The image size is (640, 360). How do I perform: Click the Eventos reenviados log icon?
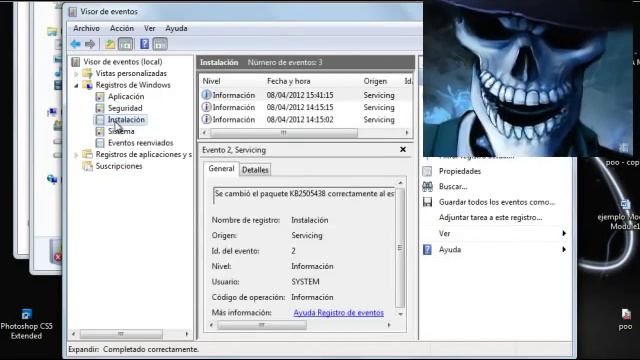click(100, 143)
